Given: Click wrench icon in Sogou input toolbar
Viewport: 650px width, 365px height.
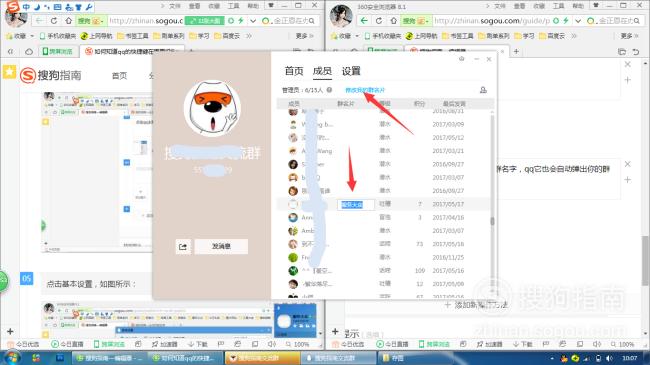Looking at the screenshot, I should click(x=89, y=7).
